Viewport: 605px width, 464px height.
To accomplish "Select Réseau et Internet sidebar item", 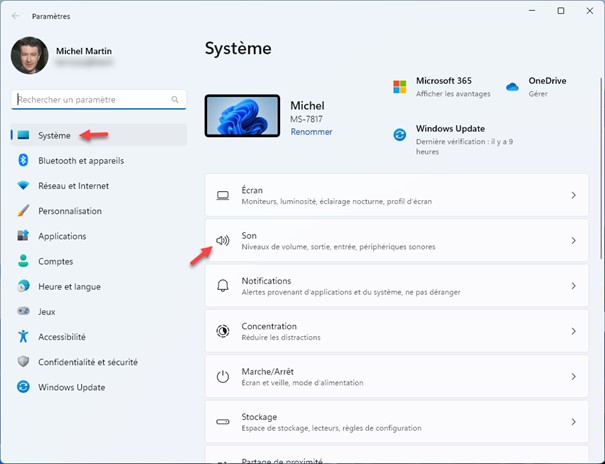I will tap(73, 186).
